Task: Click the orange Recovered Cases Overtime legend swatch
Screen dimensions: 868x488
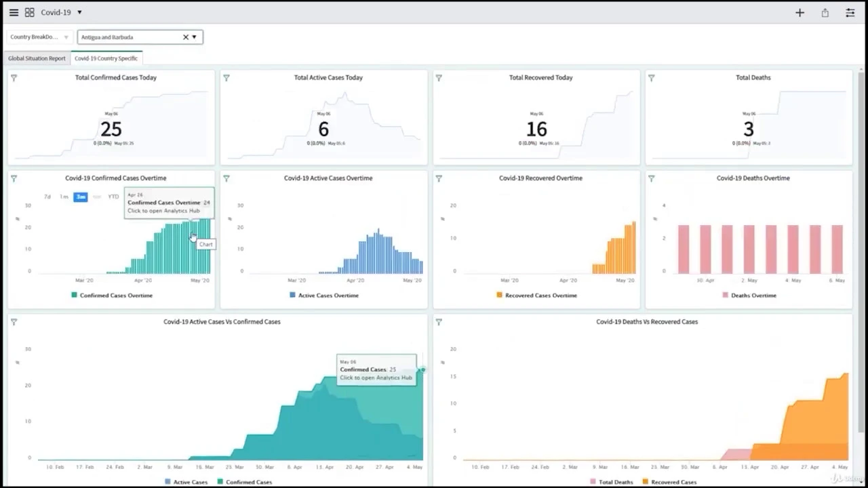Action: click(x=499, y=296)
